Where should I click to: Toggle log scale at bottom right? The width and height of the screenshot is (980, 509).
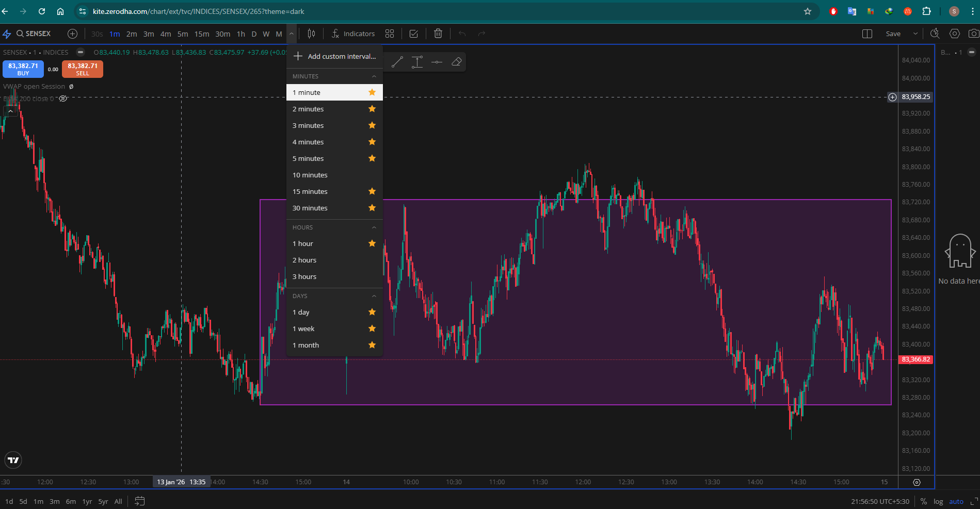tap(938, 501)
